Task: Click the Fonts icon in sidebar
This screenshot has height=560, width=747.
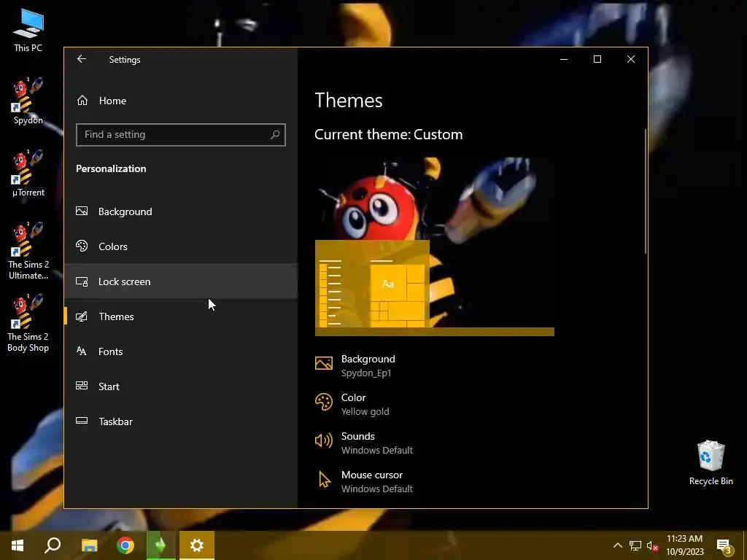Action: (82, 351)
